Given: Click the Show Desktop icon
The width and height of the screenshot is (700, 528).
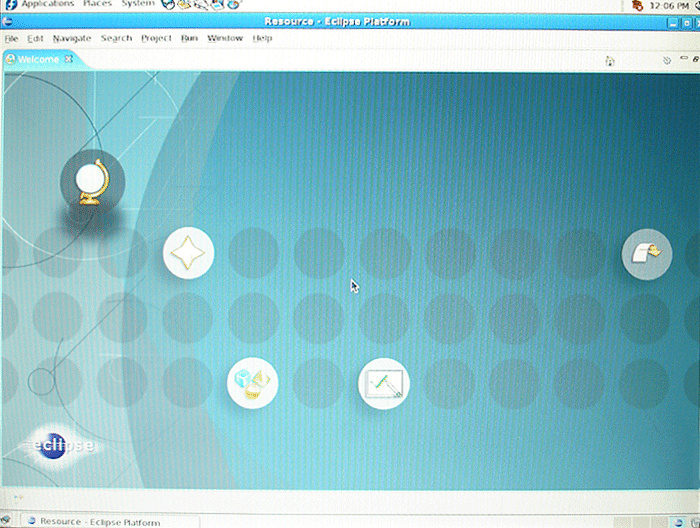Looking at the screenshot, I should click(6, 520).
